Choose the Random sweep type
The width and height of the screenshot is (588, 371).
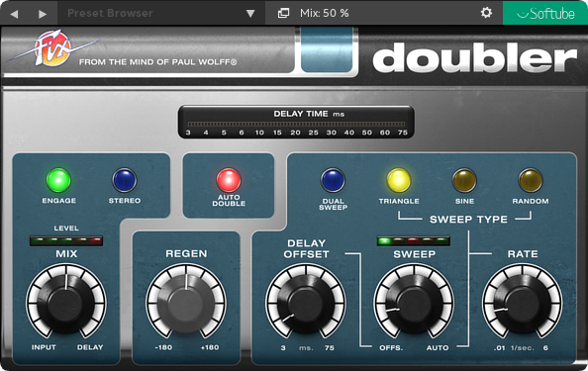(x=531, y=180)
